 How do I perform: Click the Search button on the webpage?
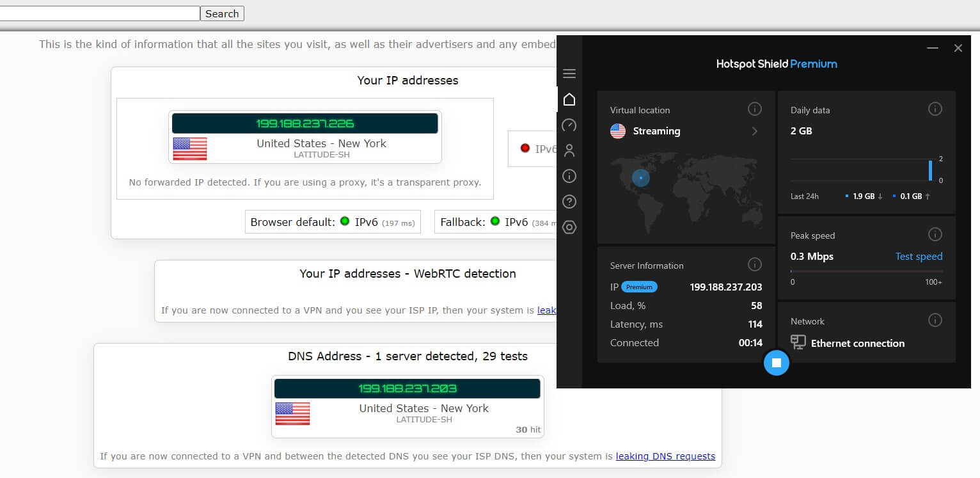(x=222, y=13)
